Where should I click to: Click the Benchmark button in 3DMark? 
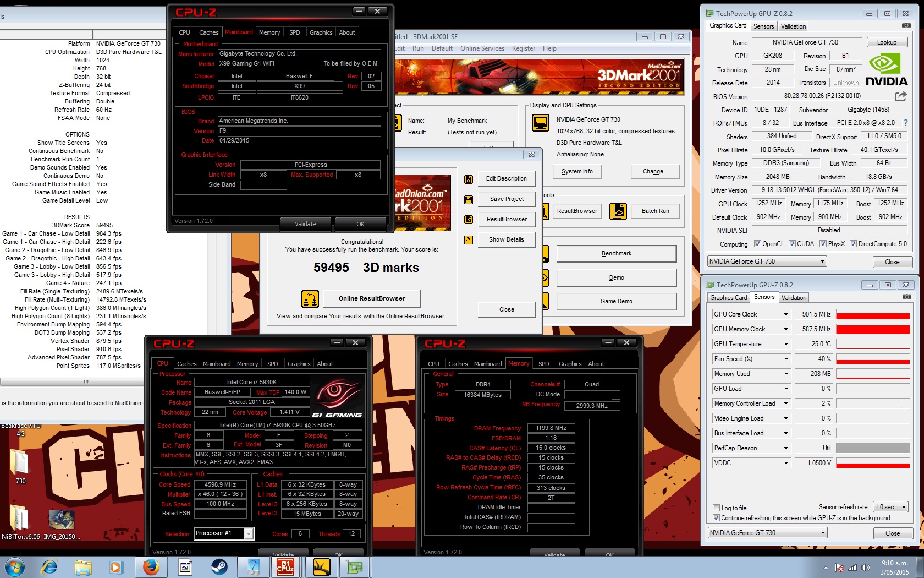coord(617,254)
